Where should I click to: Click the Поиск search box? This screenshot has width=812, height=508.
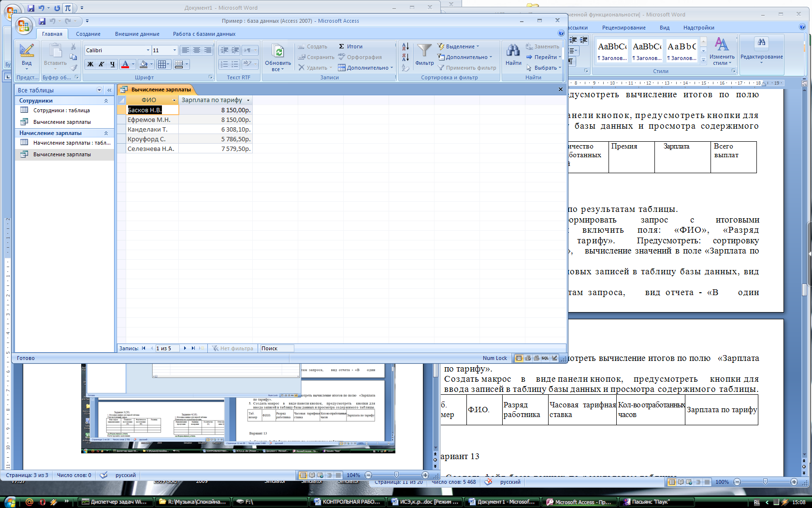(276, 348)
